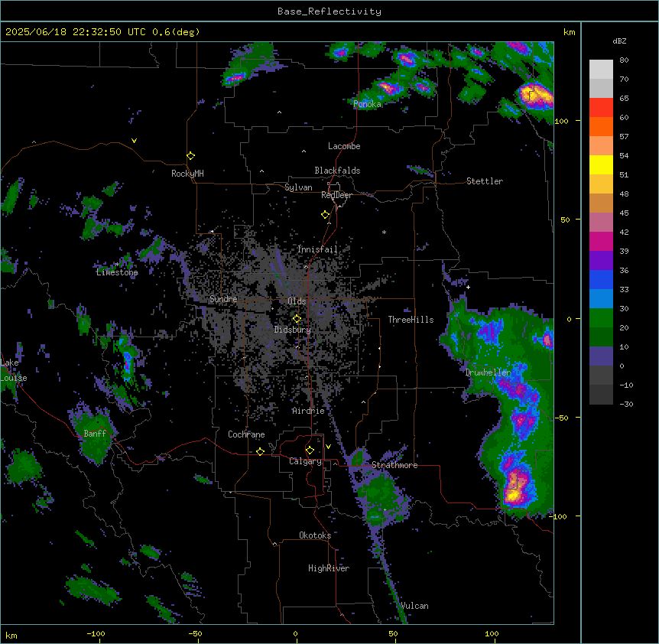This screenshot has width=659, height=644.
Task: Click the Sylvan label
Action: pos(298,187)
